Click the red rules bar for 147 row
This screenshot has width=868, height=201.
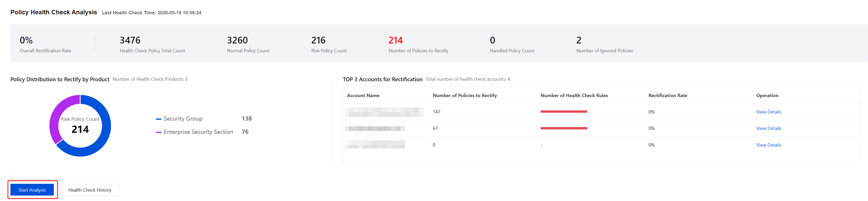[564, 112]
